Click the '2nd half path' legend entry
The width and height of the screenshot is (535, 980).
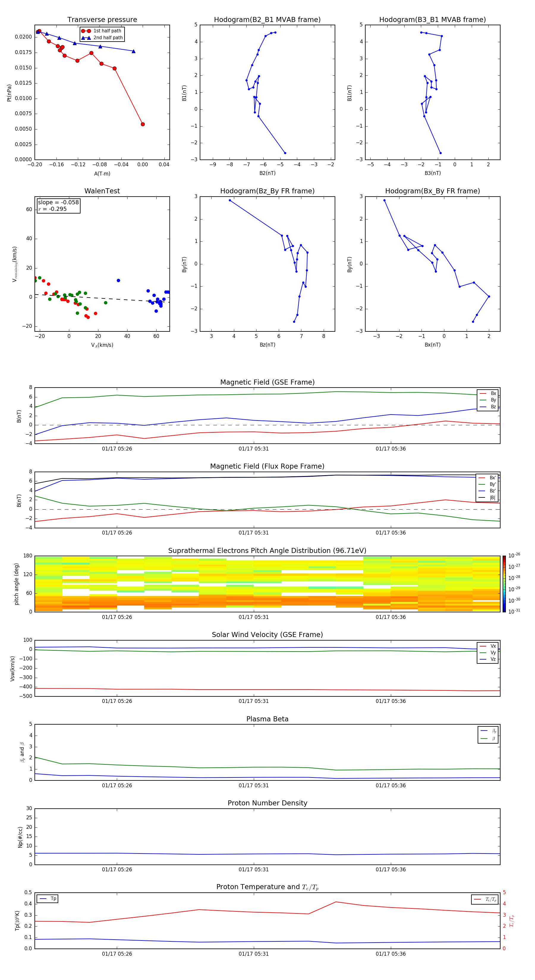tap(102, 38)
